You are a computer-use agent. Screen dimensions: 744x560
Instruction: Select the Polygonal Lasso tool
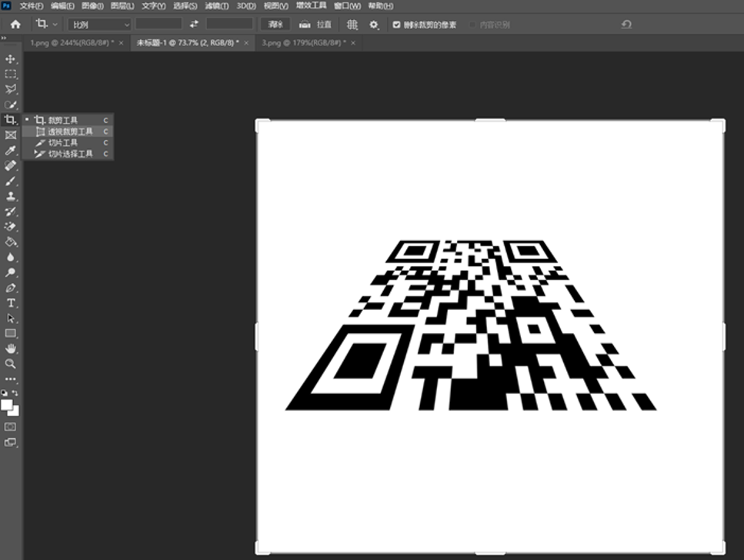click(11, 89)
